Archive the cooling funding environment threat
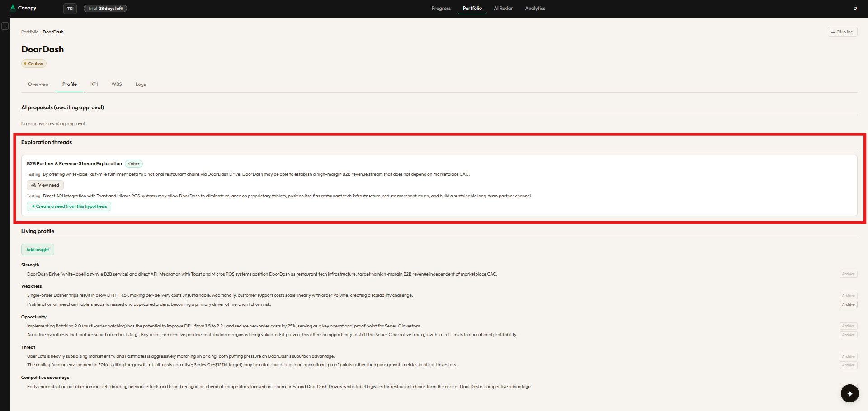This screenshot has width=868, height=411. point(848,365)
